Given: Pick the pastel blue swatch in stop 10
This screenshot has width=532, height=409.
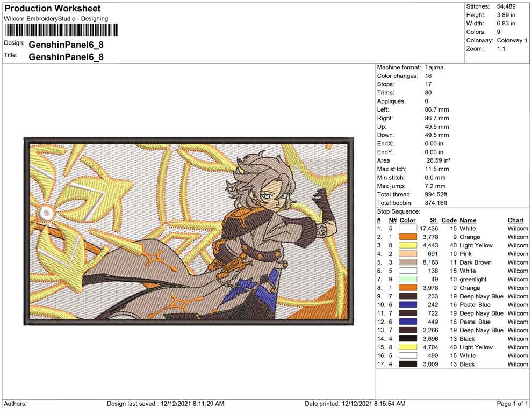Looking at the screenshot, I should coord(408,305).
